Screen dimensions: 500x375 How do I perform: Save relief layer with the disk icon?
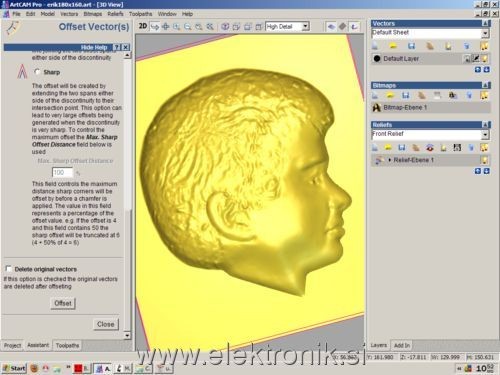(x=402, y=148)
